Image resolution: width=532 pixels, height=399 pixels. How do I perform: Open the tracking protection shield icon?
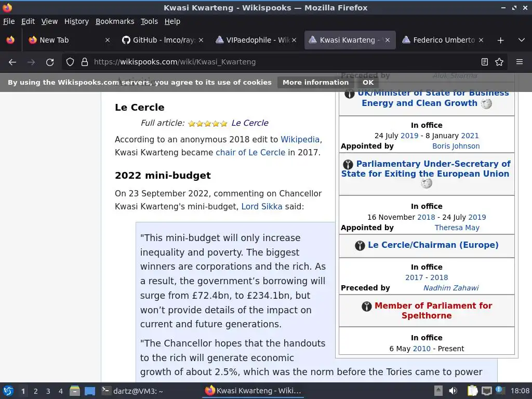pyautogui.click(x=70, y=62)
